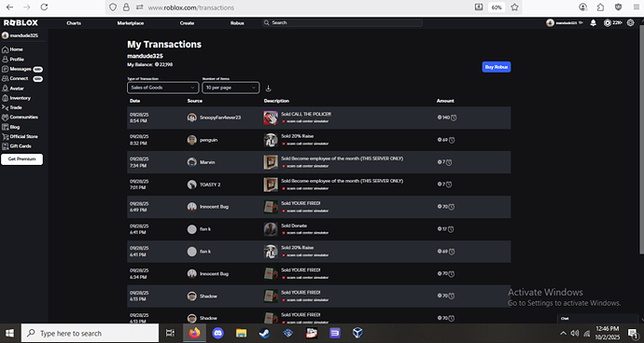Open Steam from the taskbar

pos(264,333)
